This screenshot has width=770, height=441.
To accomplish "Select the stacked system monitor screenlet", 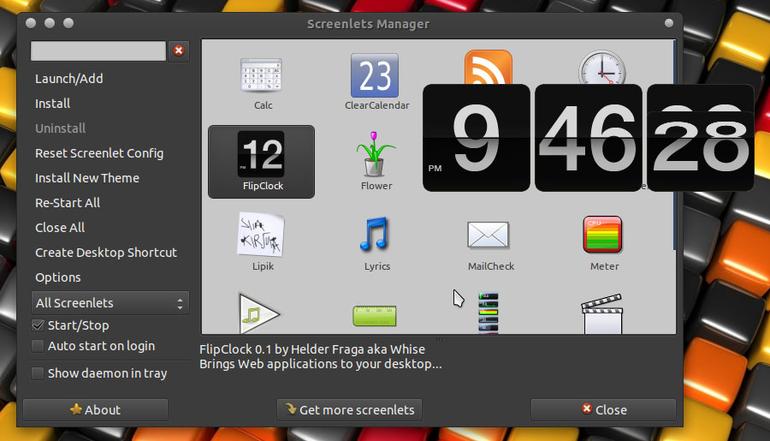I will coord(488,313).
